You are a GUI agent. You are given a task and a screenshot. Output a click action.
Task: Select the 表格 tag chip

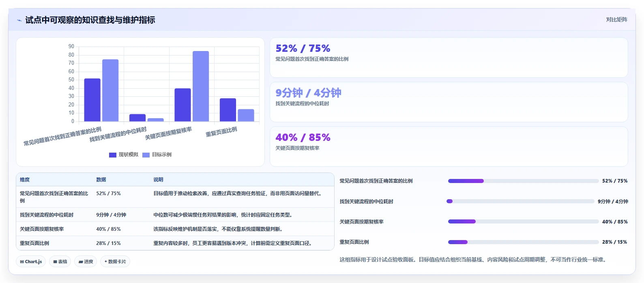[60, 262]
